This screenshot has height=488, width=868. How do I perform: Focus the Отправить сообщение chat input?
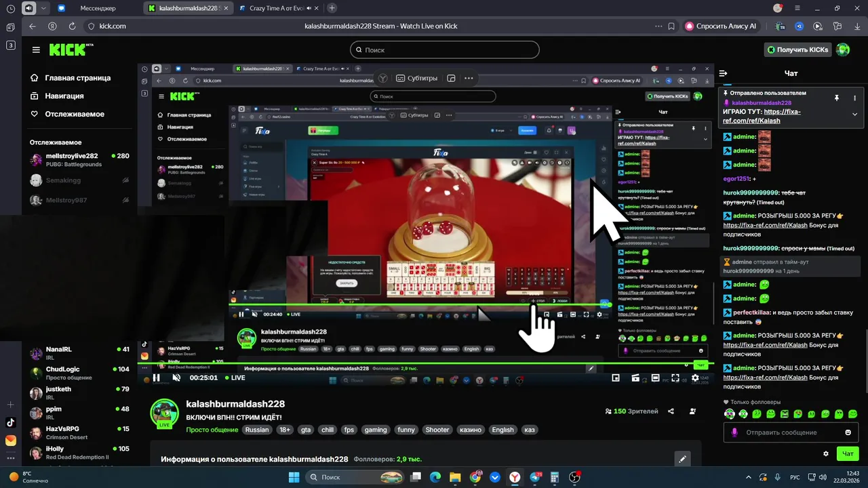click(x=790, y=432)
